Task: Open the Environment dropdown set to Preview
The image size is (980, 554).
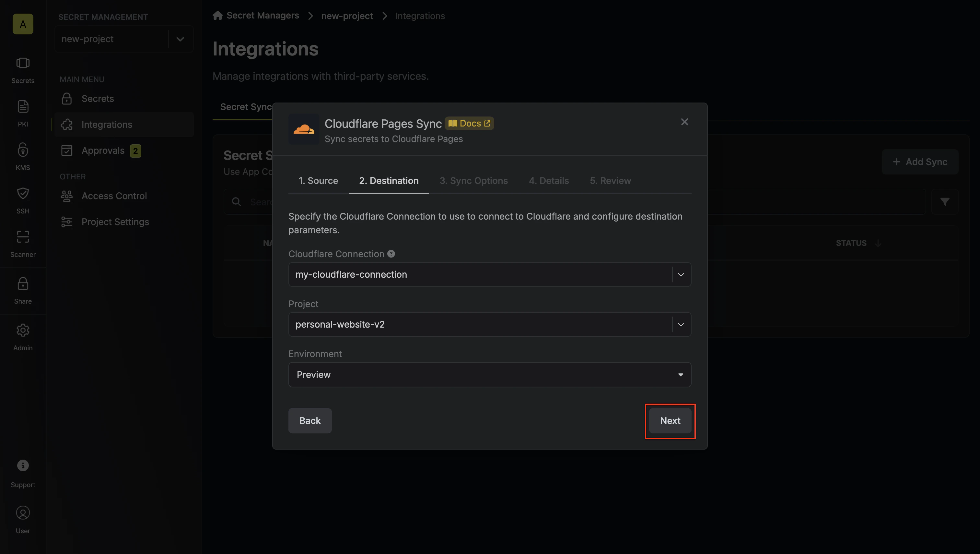Action: coord(490,375)
